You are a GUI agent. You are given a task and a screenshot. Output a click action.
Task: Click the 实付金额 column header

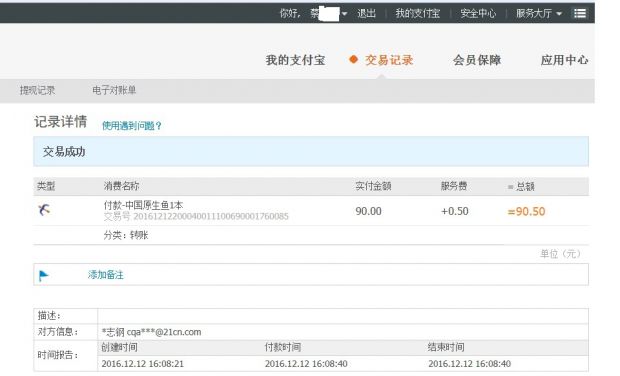373,186
